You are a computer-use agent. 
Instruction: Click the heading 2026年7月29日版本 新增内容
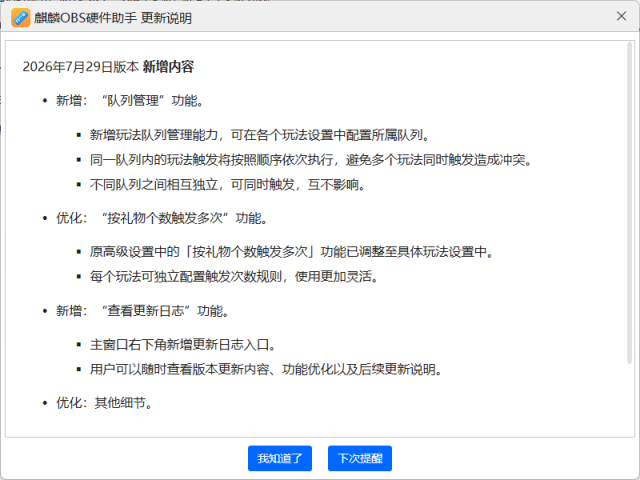(x=108, y=67)
